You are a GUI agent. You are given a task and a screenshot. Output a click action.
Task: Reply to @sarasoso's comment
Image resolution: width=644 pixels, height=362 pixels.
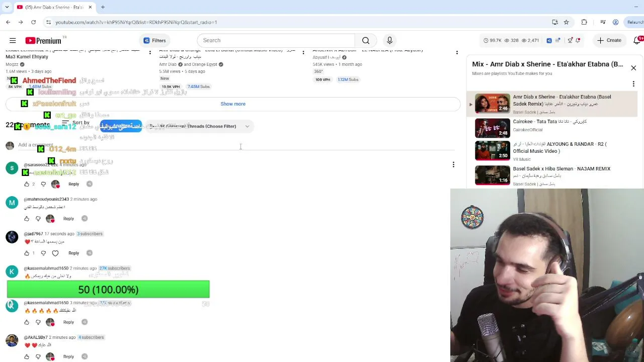click(73, 184)
